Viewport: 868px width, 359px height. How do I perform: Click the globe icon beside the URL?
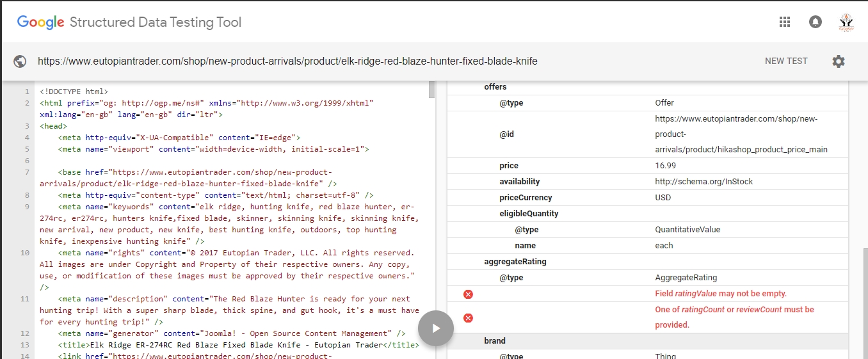click(20, 61)
